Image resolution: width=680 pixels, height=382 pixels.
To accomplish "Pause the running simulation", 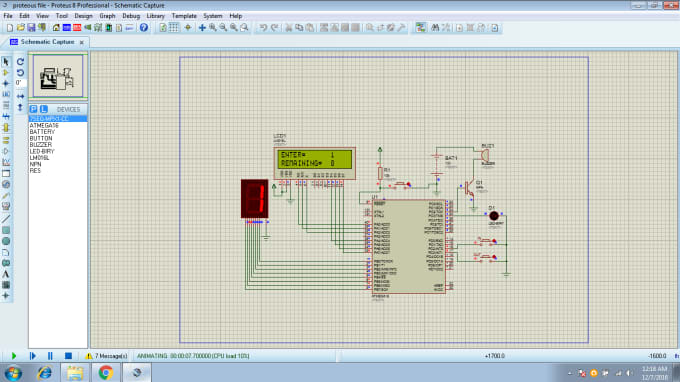I will tap(50, 356).
